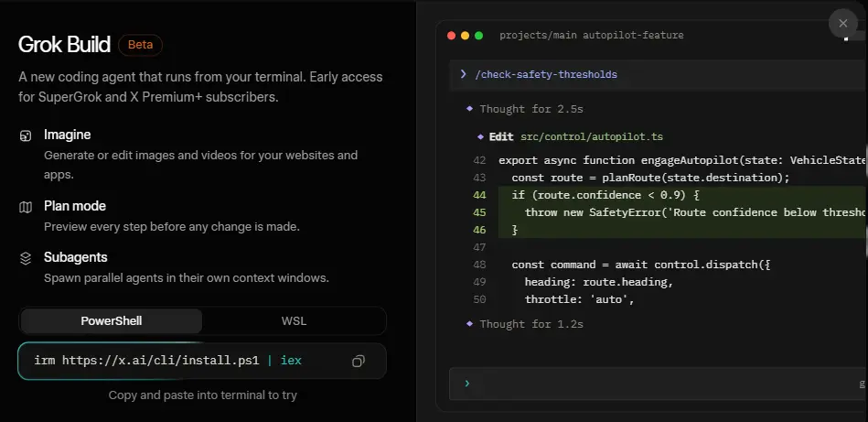Image resolution: width=868 pixels, height=422 pixels.
Task: Click the Plan mode map icon
Action: point(26,207)
